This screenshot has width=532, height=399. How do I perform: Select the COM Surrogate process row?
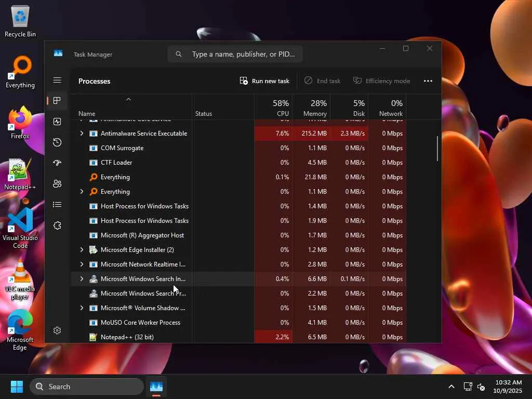(x=238, y=148)
